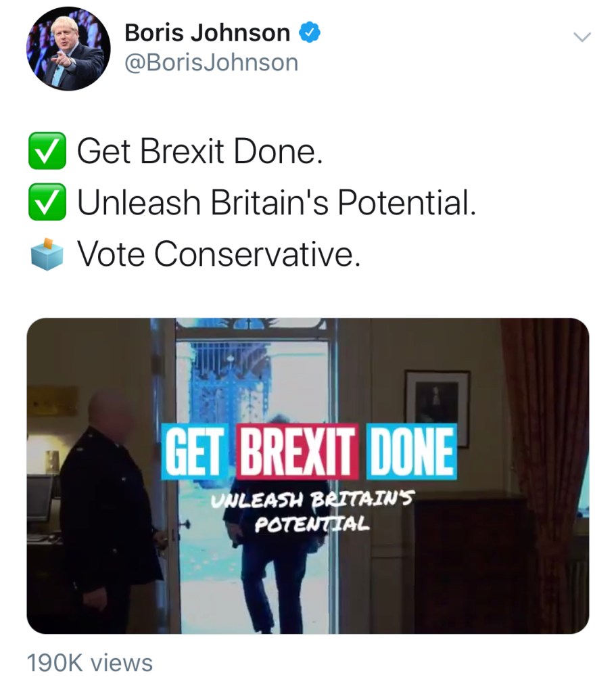This screenshot has height=692, width=616.
Task: Open the Boris Johnson display name link
Action: [208, 32]
